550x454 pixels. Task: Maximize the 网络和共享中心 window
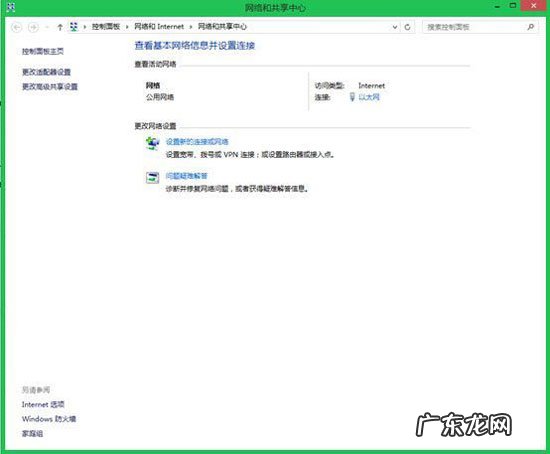point(513,6)
